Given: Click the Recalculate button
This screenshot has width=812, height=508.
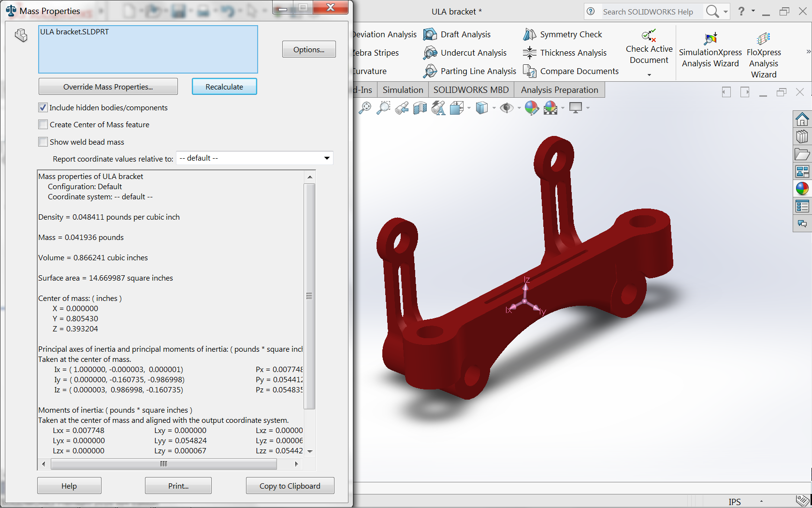Looking at the screenshot, I should click(x=224, y=87).
